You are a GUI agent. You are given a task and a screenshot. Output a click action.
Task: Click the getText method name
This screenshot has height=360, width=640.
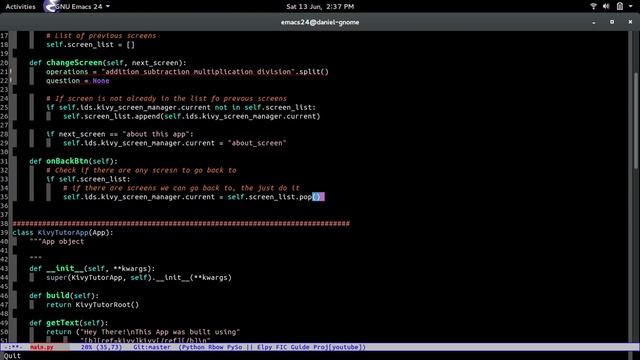pos(63,323)
